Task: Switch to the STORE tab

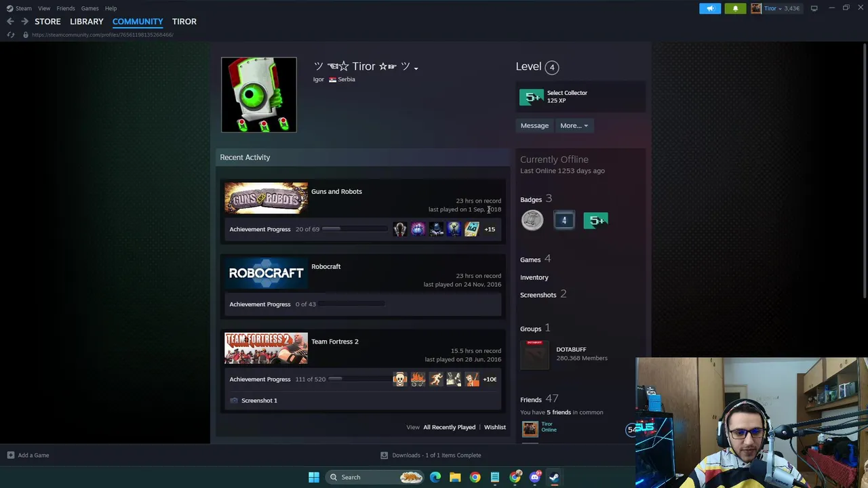Action: (x=47, y=22)
